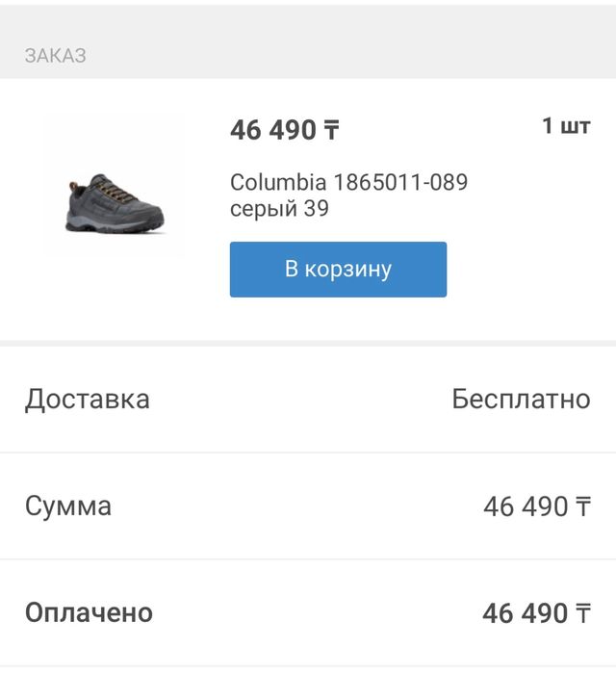The width and height of the screenshot is (616, 674).
Task: Select the 1 шт quantity label
Action: tap(566, 126)
